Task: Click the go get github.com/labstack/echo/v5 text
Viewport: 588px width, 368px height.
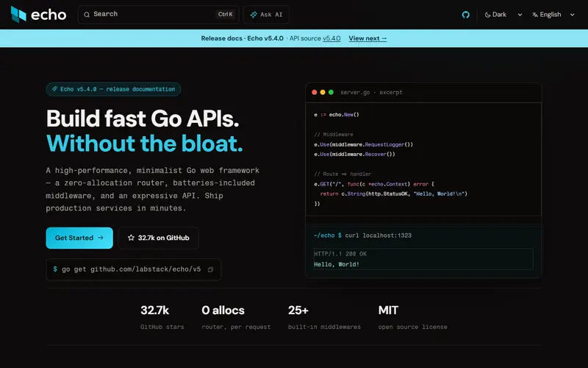Action: pyautogui.click(x=132, y=269)
